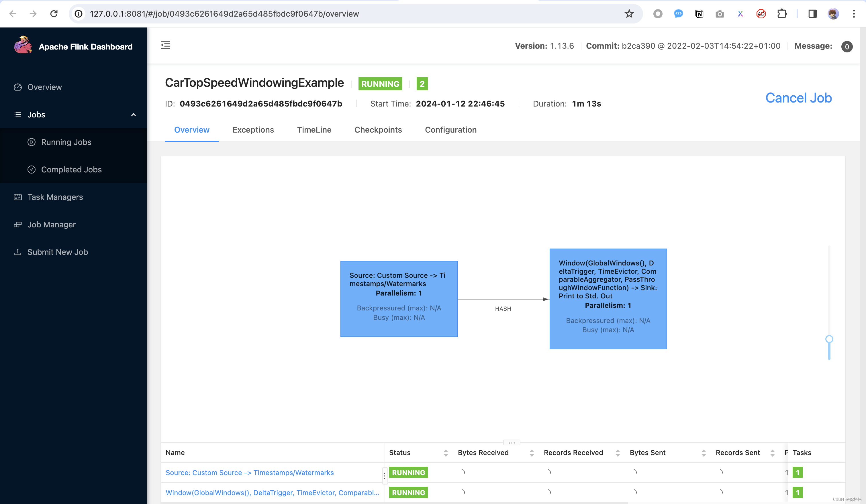This screenshot has height=504, width=866.
Task: Select the Window(GlobalWindows) node in graph
Action: (x=608, y=299)
